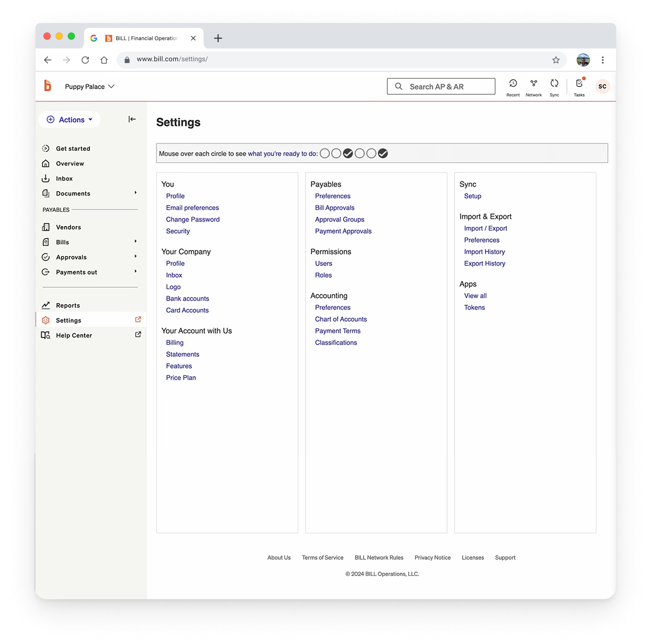Open the Puppy Palace company dropdown
This screenshot has width=650, height=644.
(89, 87)
